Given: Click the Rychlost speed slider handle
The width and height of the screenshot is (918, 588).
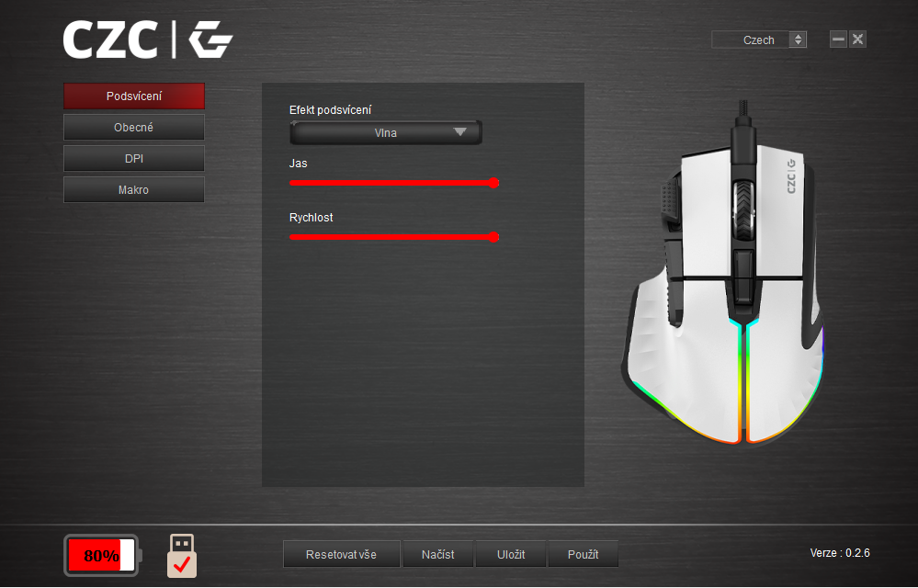Looking at the screenshot, I should [x=493, y=237].
